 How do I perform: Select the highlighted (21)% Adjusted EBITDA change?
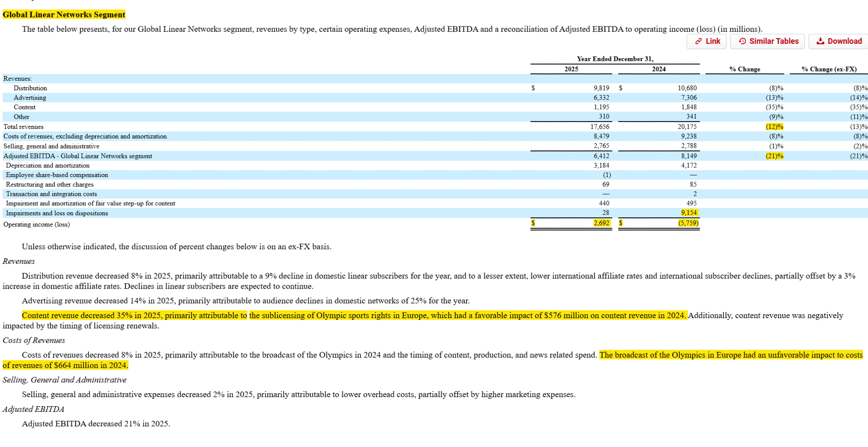(774, 156)
